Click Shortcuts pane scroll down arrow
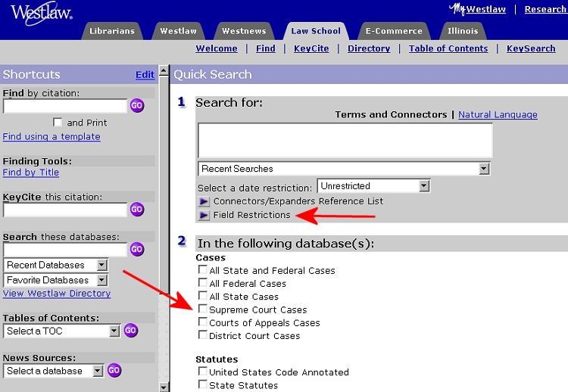This screenshot has height=392, width=568. tap(164, 387)
